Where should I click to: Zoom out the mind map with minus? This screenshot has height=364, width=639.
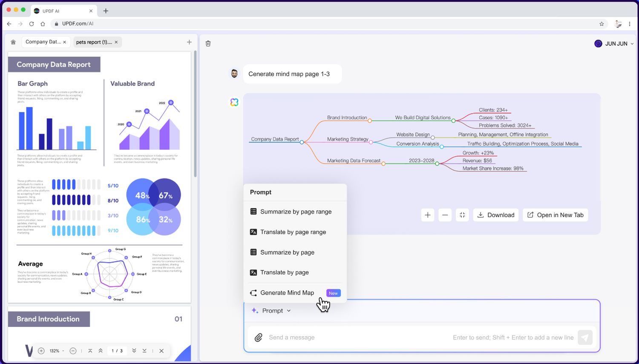(445, 215)
